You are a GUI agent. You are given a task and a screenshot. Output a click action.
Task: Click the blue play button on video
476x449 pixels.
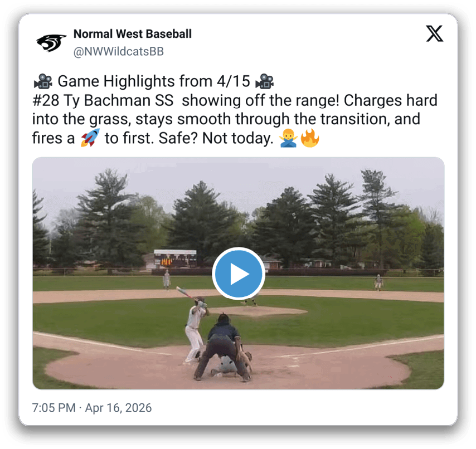click(239, 274)
